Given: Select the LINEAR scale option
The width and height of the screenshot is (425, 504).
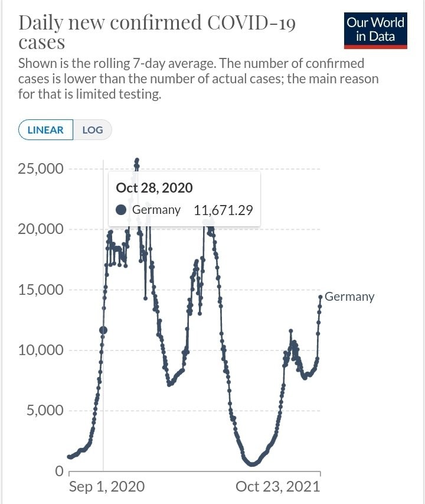Looking at the screenshot, I should coord(45,130).
